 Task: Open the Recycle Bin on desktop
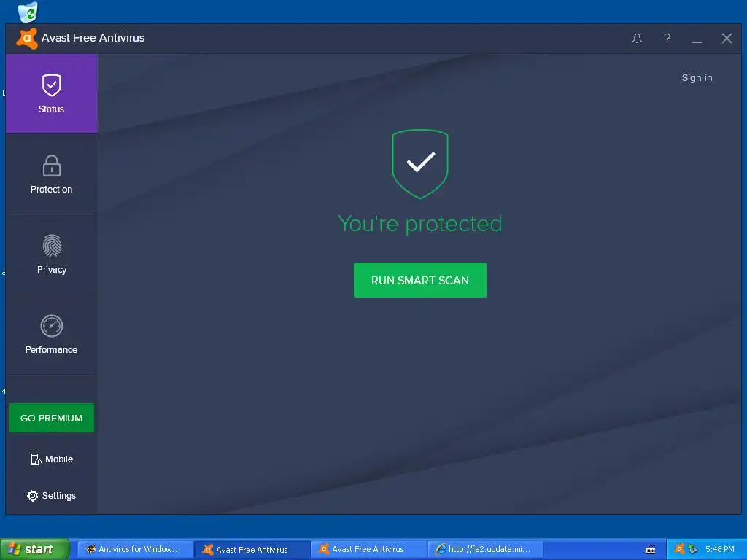(x=28, y=12)
